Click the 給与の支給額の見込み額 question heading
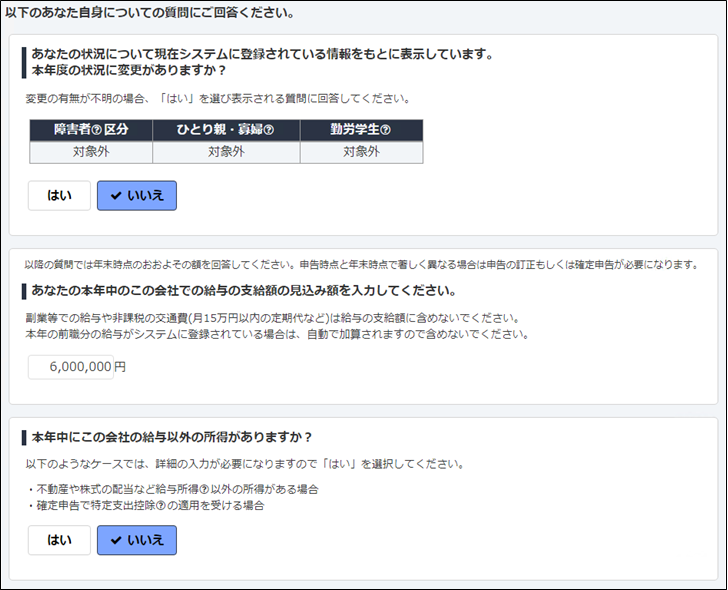 pos(244,291)
